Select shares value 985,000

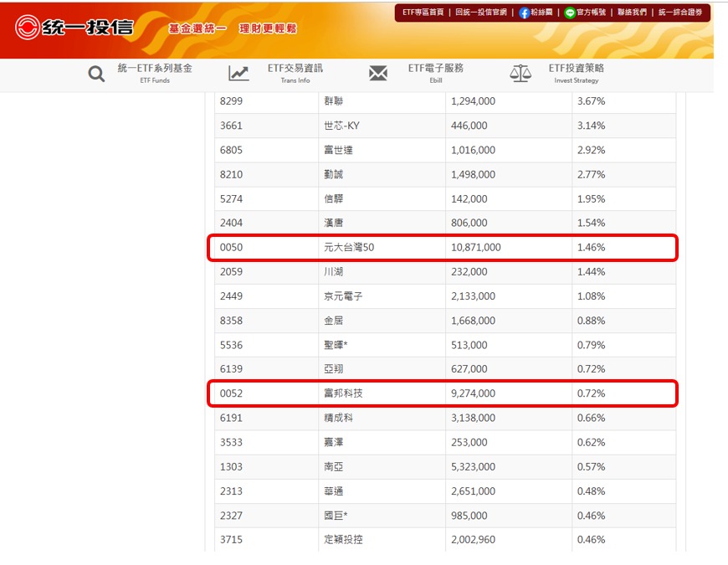[x=469, y=516]
